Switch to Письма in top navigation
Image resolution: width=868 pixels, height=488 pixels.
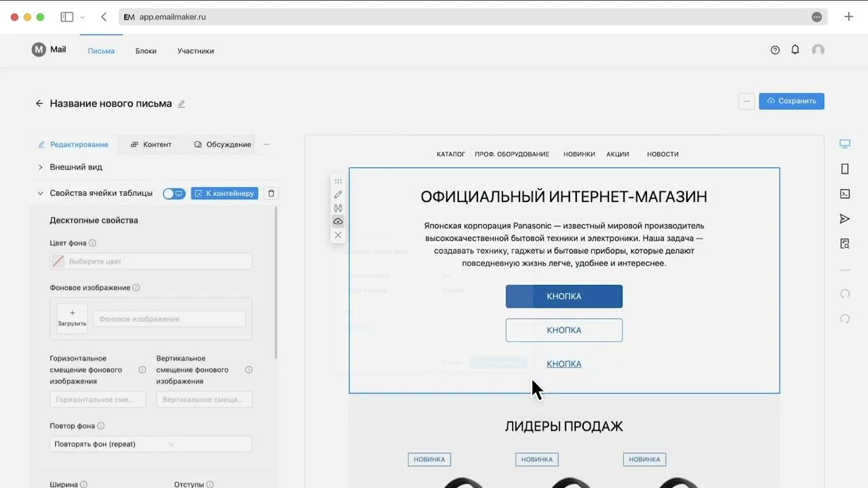tap(101, 51)
